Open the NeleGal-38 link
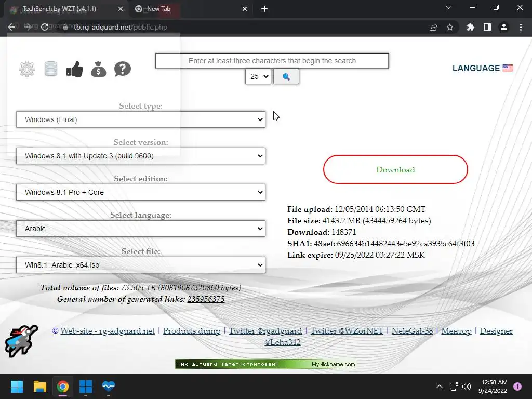The image size is (532, 399). (412, 331)
